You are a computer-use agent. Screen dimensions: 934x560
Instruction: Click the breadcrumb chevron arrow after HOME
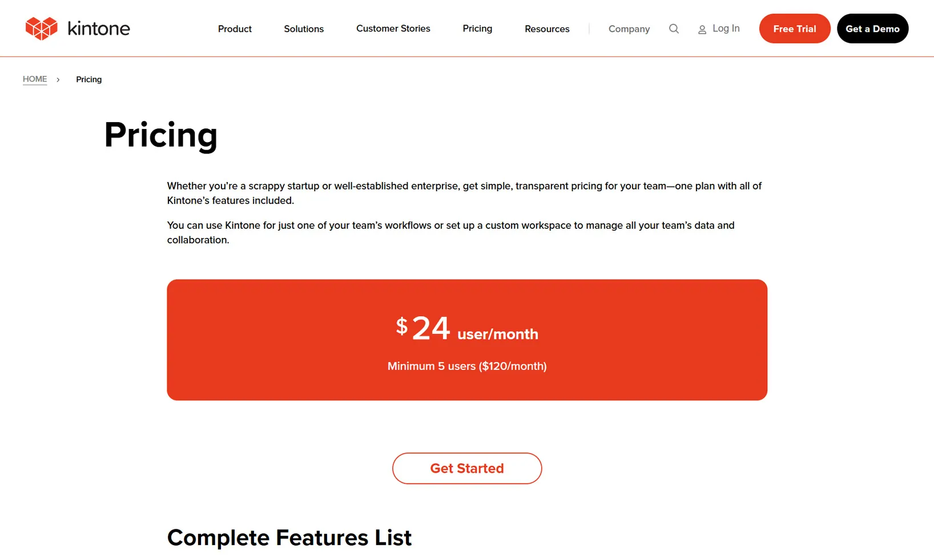click(58, 80)
